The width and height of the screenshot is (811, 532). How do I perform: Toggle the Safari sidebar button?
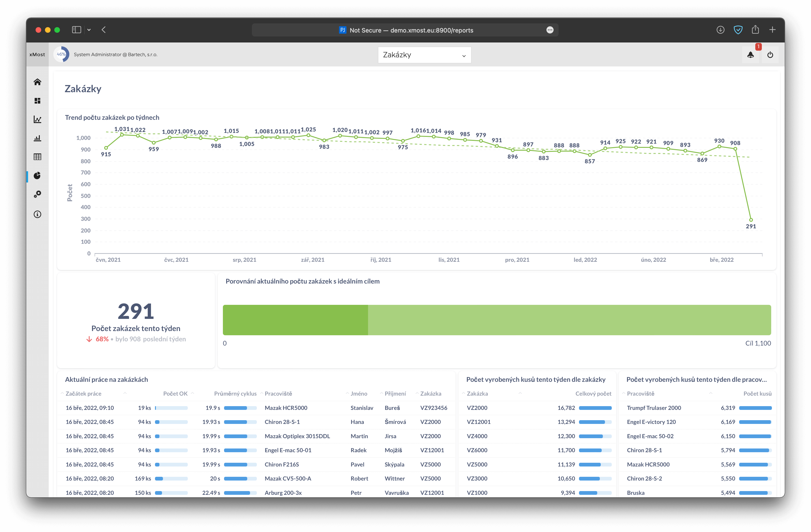click(x=76, y=30)
